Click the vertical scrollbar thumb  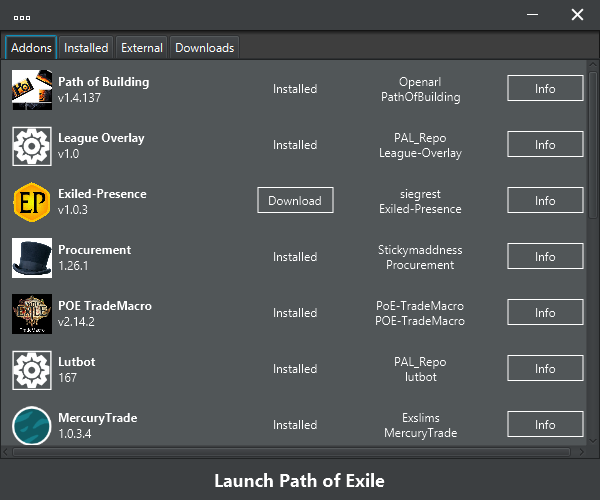(593, 145)
